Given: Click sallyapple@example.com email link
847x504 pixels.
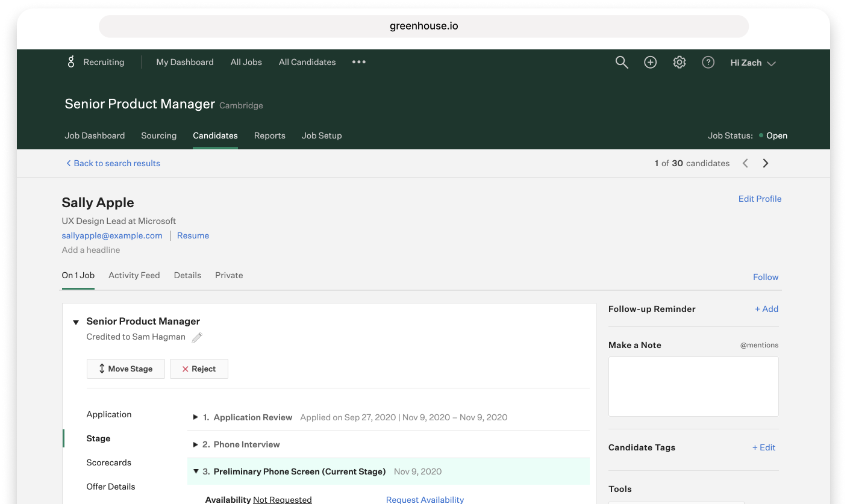Looking at the screenshot, I should coord(112,235).
